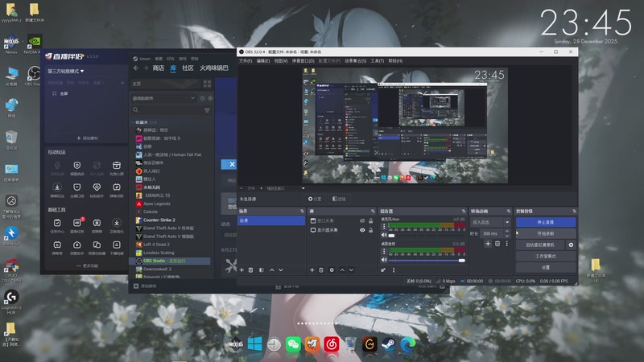This screenshot has width=644, height=362.
Task: Toggle Steam library recent-activity clock filter
Action: [x=202, y=98]
